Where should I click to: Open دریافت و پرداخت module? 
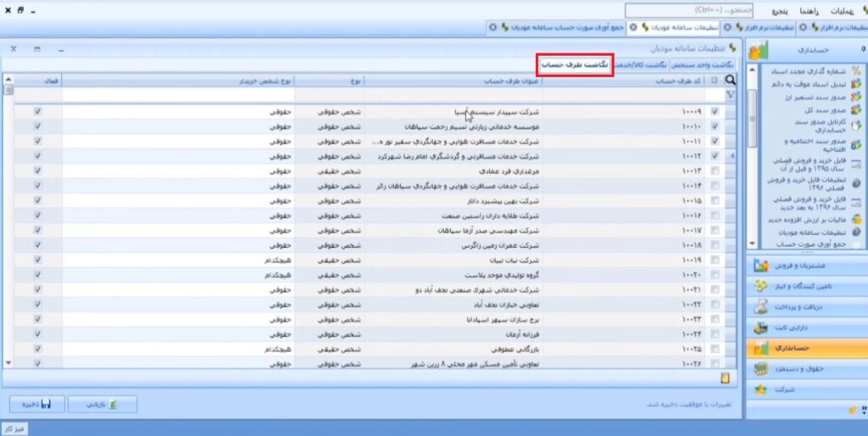pyautogui.click(x=805, y=307)
